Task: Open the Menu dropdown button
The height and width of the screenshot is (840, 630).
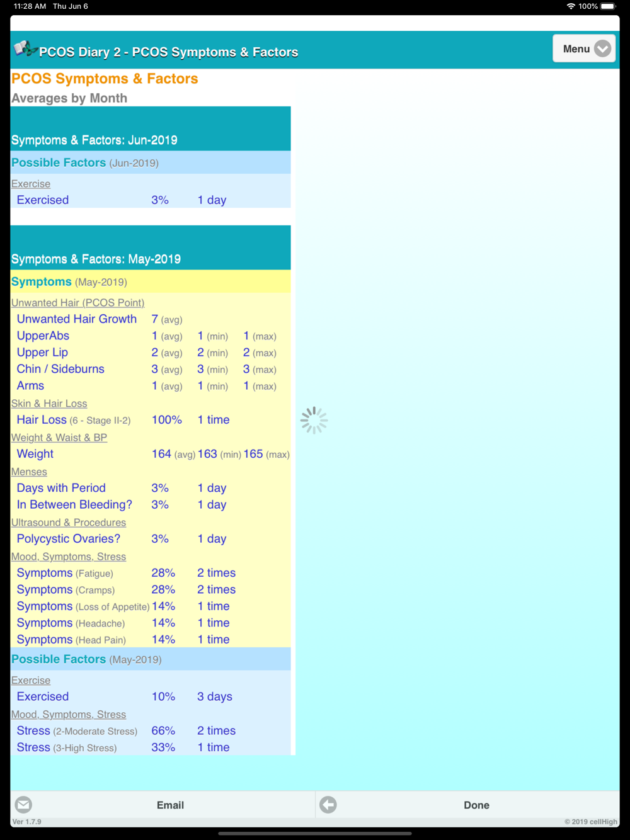Action: click(x=584, y=48)
